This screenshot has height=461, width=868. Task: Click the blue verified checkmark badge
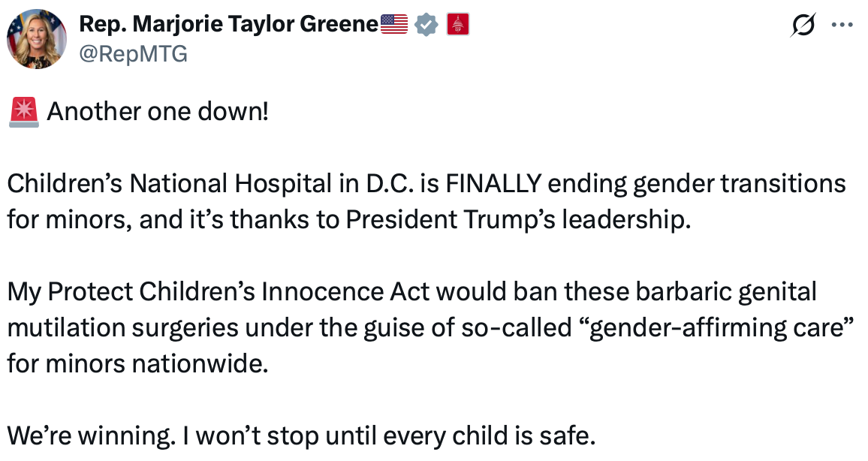(426, 25)
